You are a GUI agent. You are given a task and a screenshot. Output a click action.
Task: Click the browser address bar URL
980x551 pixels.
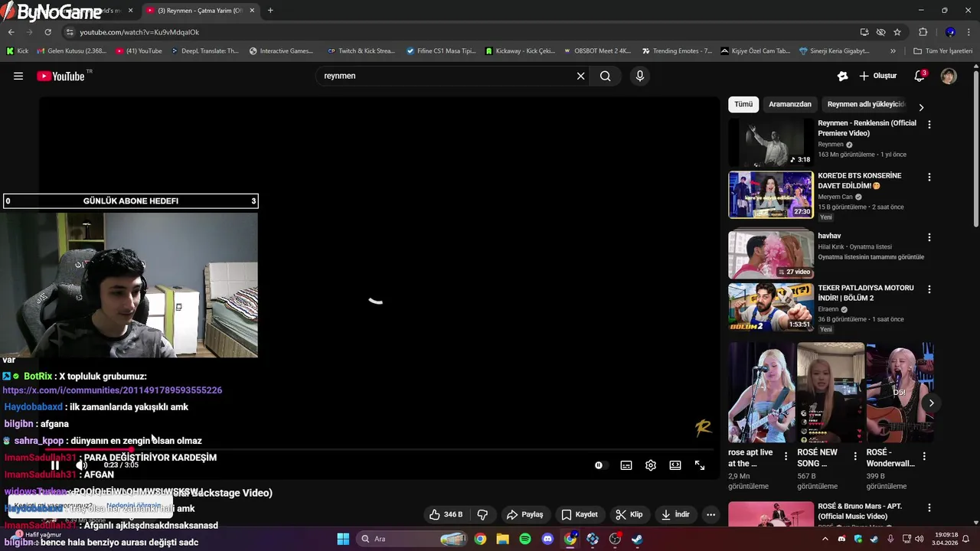[x=139, y=32]
